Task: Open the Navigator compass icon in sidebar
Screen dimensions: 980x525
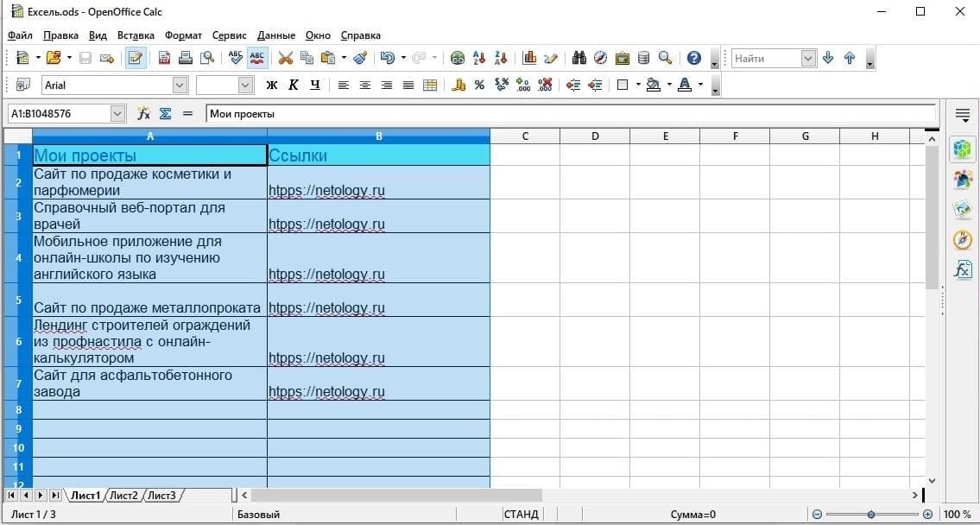Action: pos(963,240)
